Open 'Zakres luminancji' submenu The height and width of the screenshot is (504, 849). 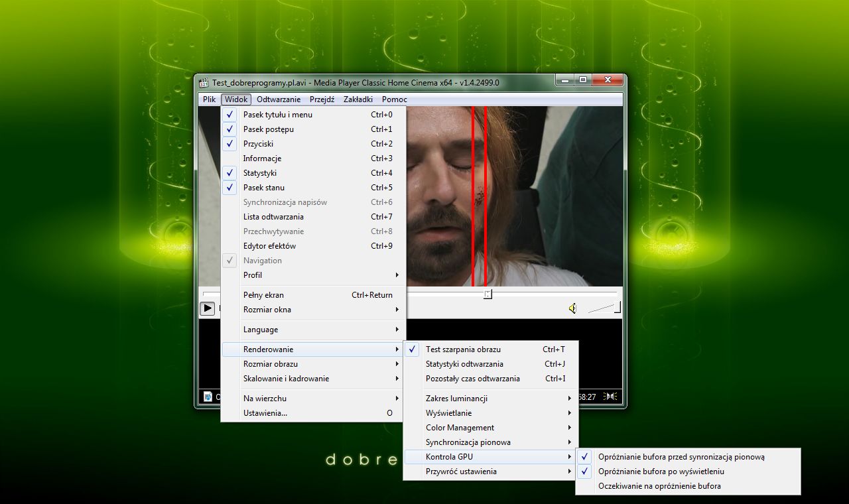point(491,399)
